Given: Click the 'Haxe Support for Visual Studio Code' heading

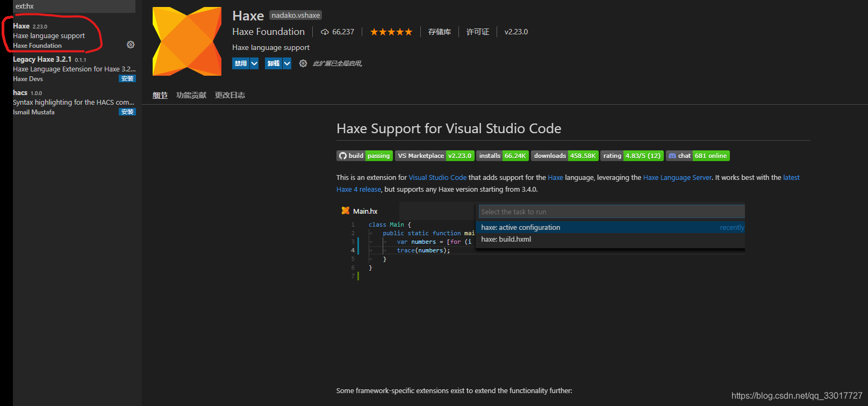Looking at the screenshot, I should tap(449, 128).
